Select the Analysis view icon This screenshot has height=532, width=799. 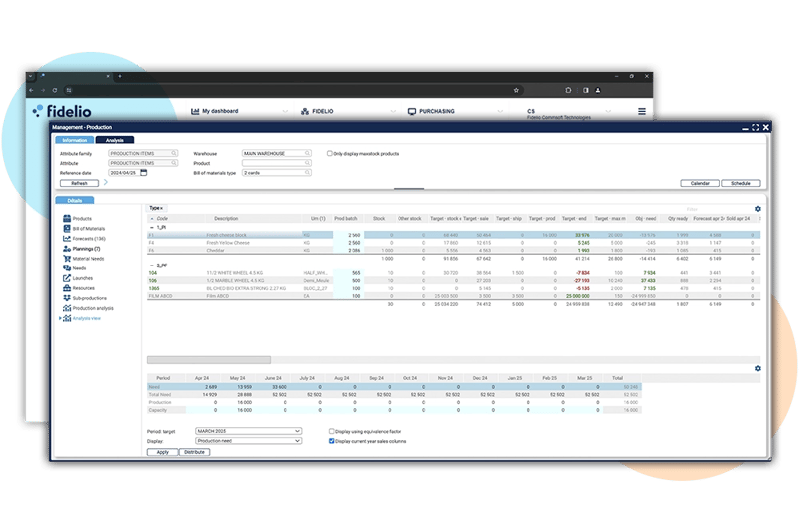coord(67,318)
